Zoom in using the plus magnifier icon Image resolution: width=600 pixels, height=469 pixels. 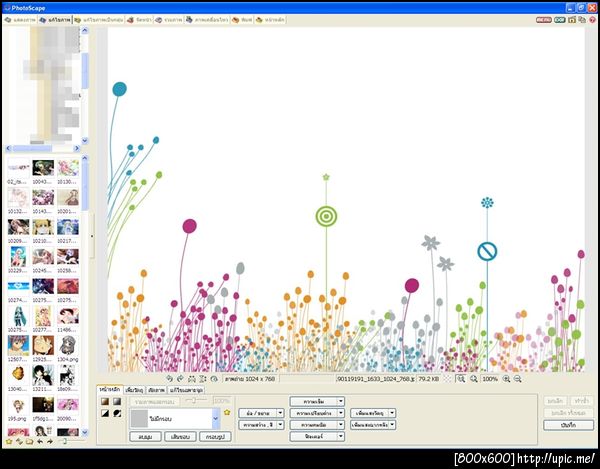(506, 379)
